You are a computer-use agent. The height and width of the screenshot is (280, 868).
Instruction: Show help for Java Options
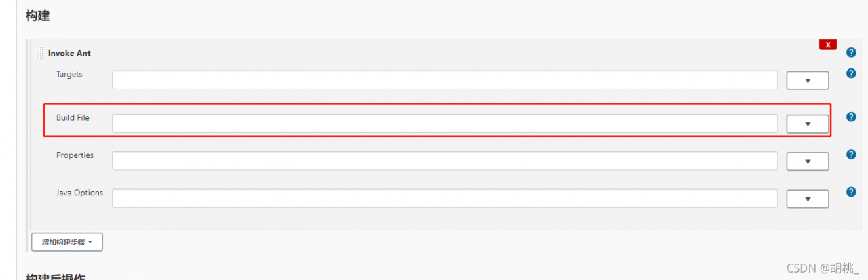point(851,192)
